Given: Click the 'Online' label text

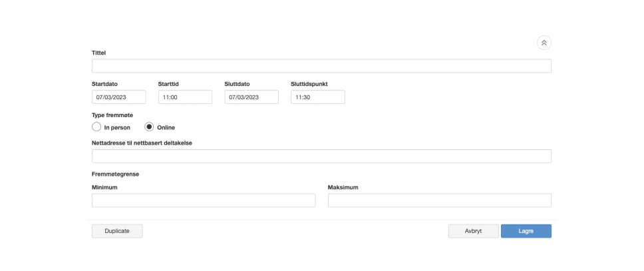Looking at the screenshot, I should (x=166, y=127).
